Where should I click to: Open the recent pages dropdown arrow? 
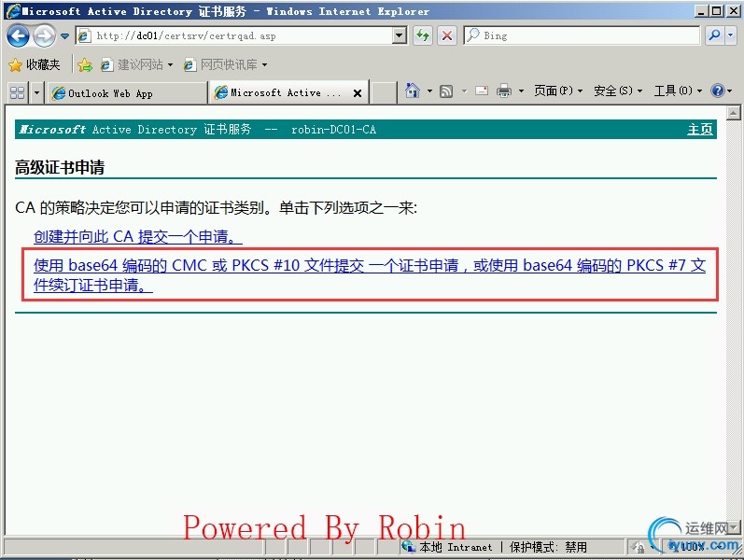65,36
